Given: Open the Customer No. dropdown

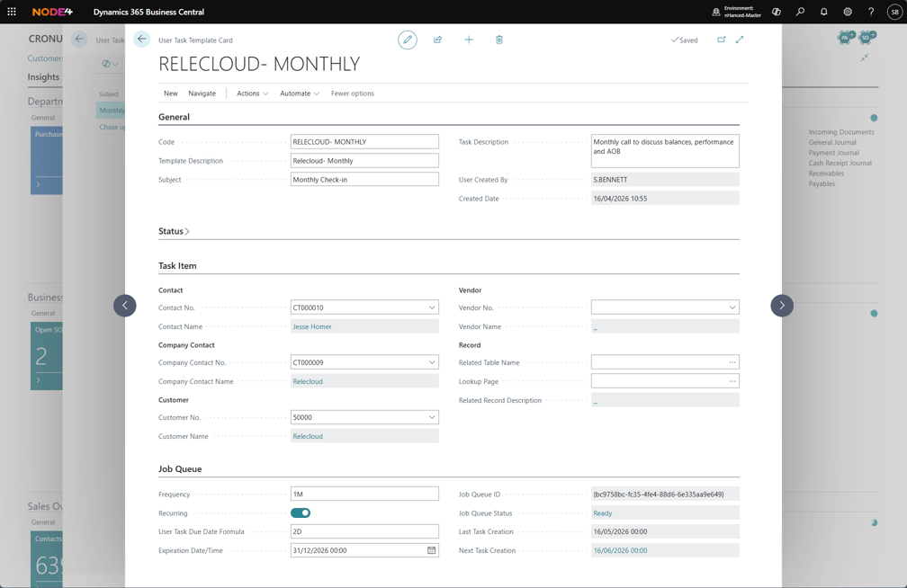Looking at the screenshot, I should click(432, 417).
